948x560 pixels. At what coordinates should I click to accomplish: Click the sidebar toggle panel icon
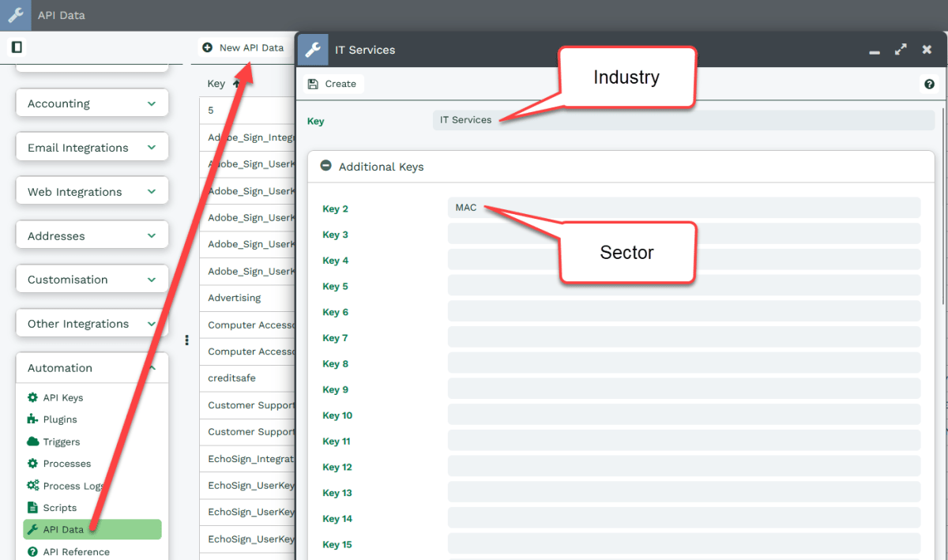coord(17,47)
